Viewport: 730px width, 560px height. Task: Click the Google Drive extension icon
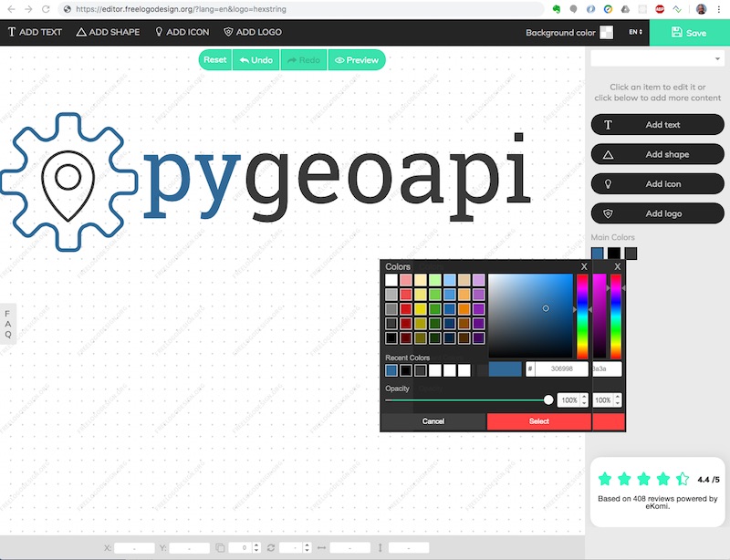(624, 8)
